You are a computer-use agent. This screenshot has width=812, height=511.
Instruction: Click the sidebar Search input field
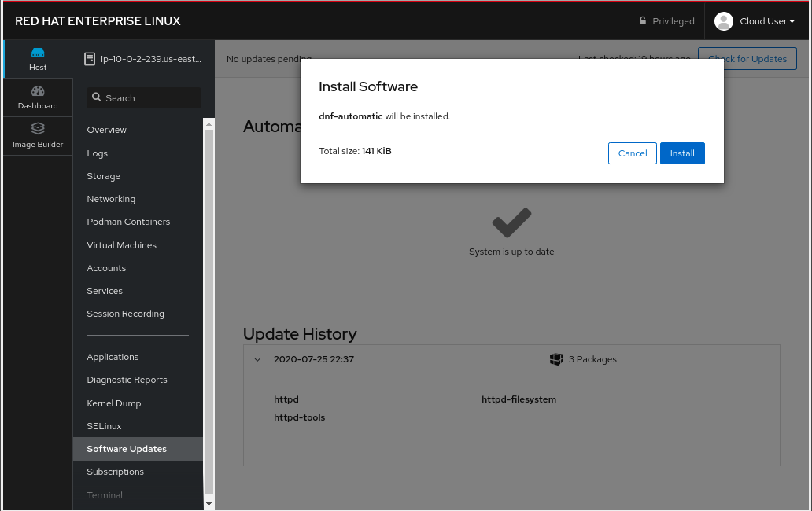click(x=144, y=97)
